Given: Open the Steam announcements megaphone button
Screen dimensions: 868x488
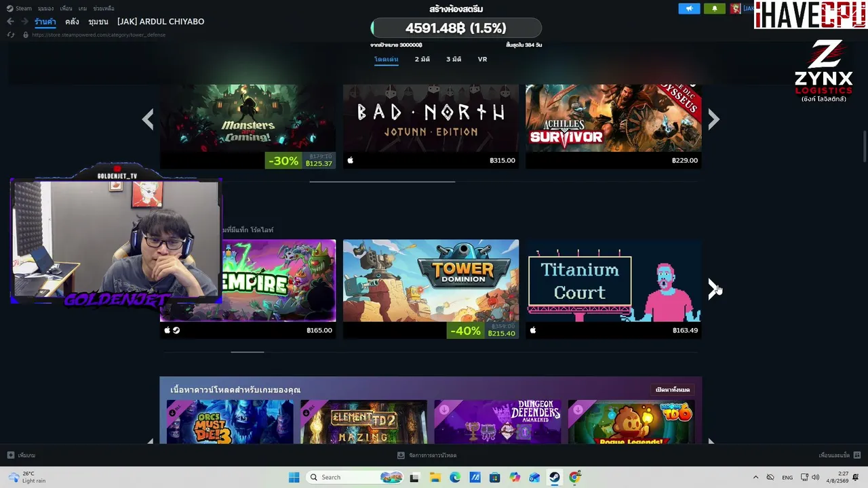Looking at the screenshot, I should coord(689,9).
